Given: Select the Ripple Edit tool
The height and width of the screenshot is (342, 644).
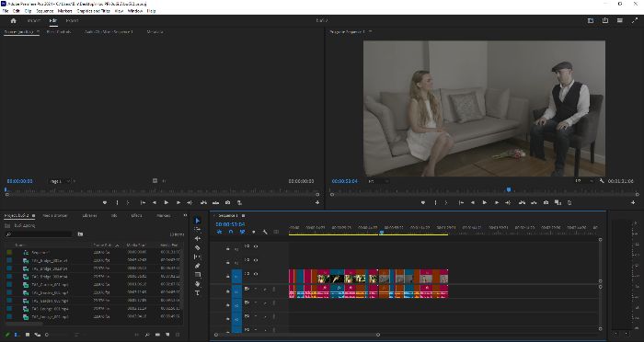Looking at the screenshot, I should (198, 238).
